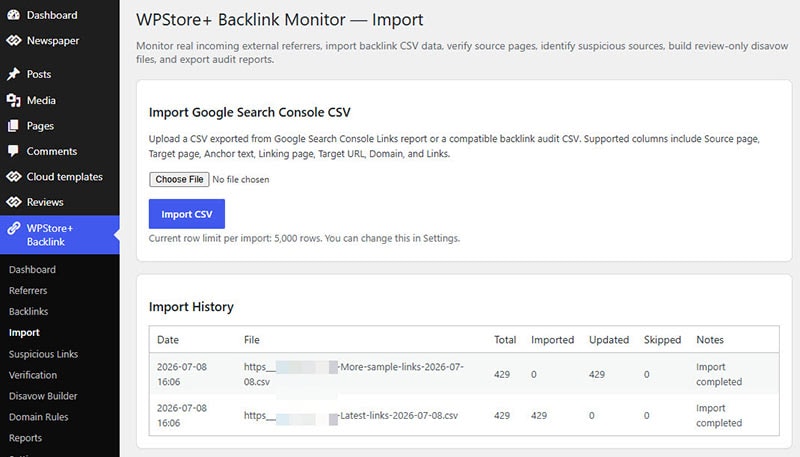Open the Disavow Builder page

[x=43, y=396]
